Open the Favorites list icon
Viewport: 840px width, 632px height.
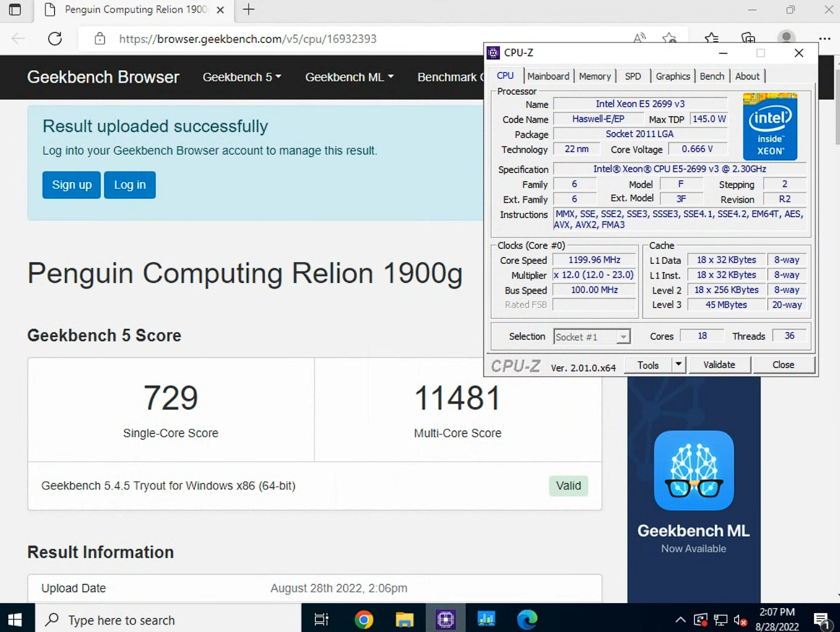point(711,38)
